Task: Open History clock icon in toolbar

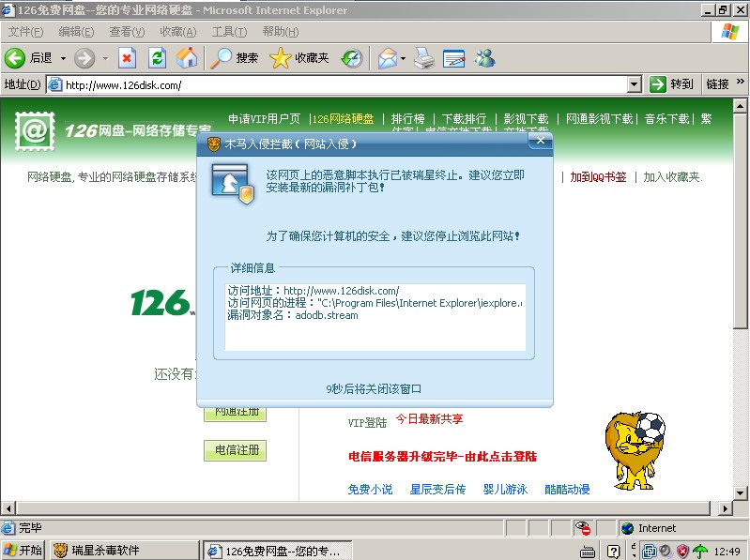Action: (352, 58)
